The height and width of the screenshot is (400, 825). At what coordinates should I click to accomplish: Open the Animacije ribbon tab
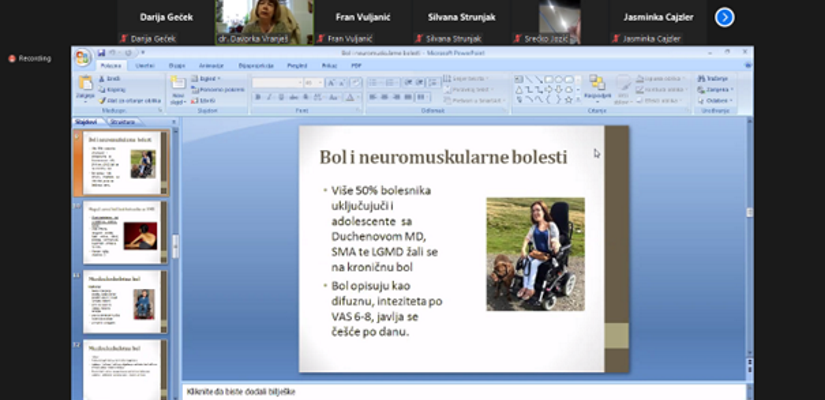pos(211,66)
